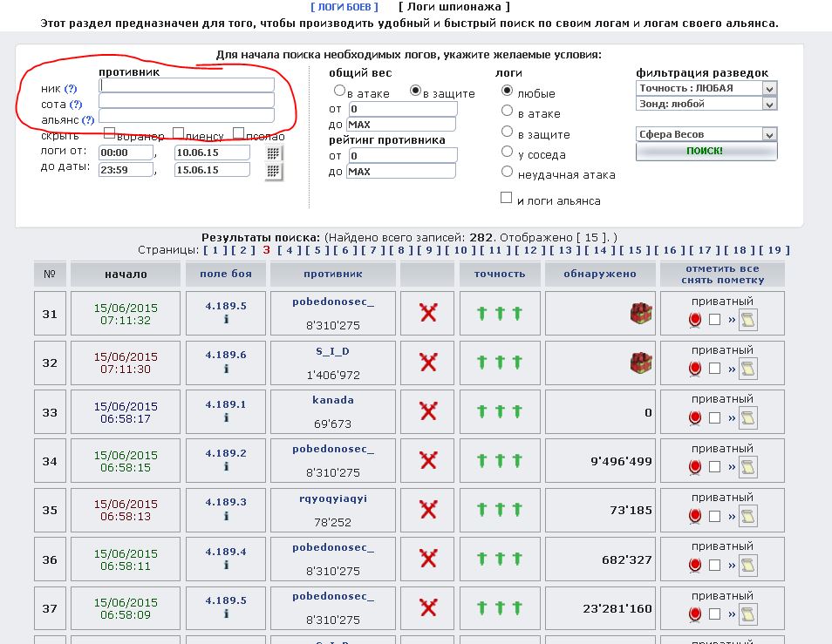
Task: Click red crossed-swords icon in row 33
Action: tap(427, 411)
